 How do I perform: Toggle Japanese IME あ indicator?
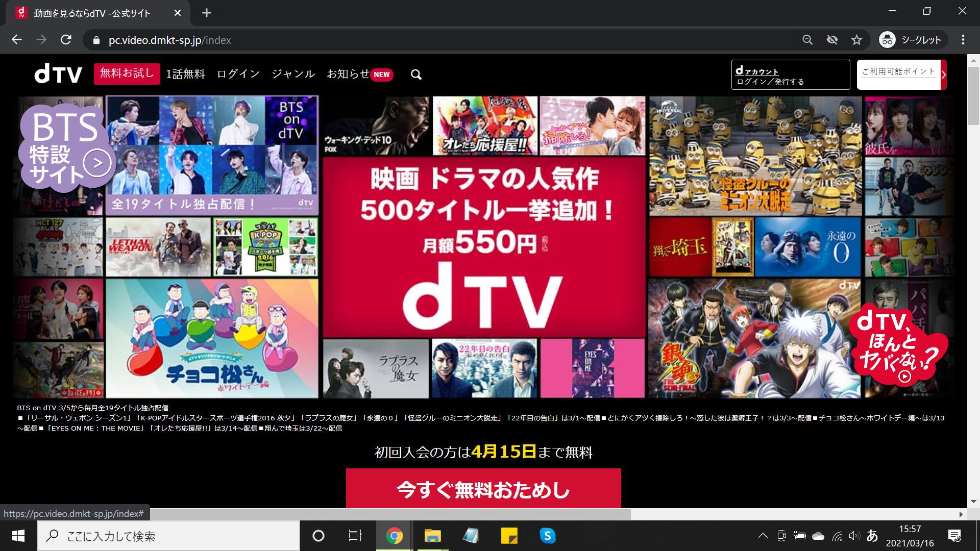coord(872,536)
